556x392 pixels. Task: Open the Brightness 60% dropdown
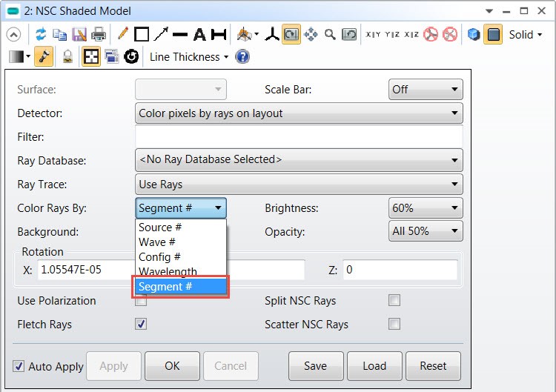(x=426, y=207)
